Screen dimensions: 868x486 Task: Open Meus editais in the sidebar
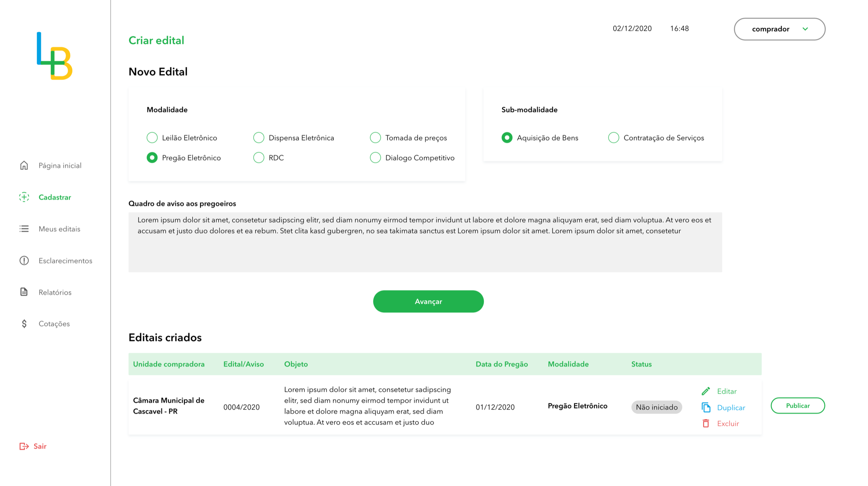click(59, 229)
